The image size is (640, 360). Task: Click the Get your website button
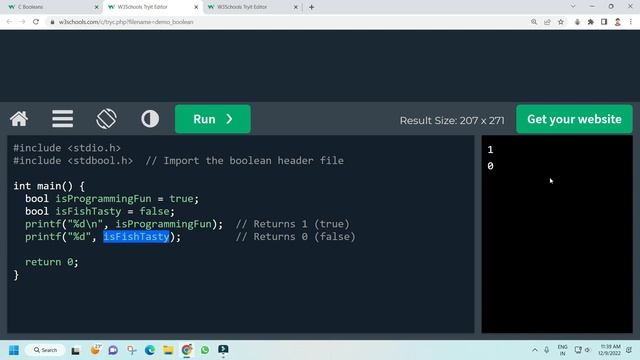pos(574,119)
